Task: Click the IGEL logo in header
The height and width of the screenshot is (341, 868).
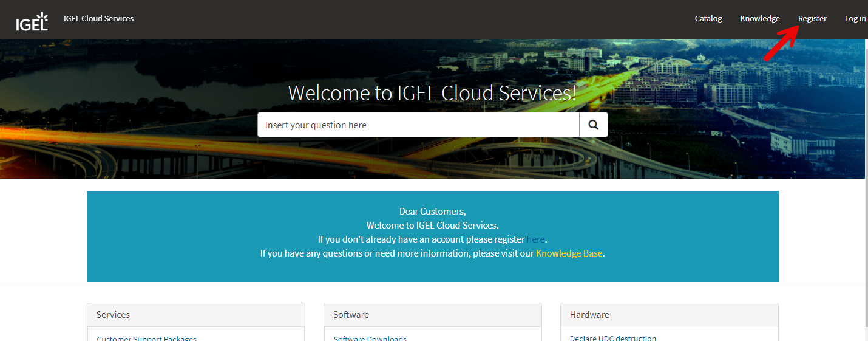Action: tap(32, 21)
